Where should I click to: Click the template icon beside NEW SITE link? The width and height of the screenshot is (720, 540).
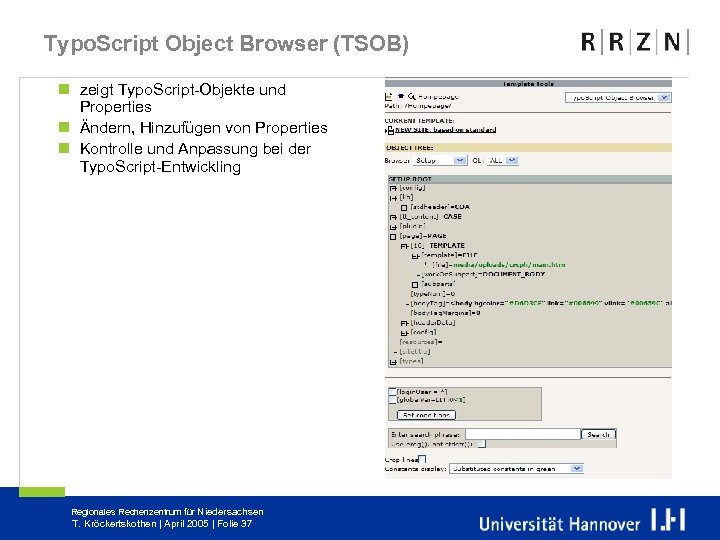pos(390,130)
